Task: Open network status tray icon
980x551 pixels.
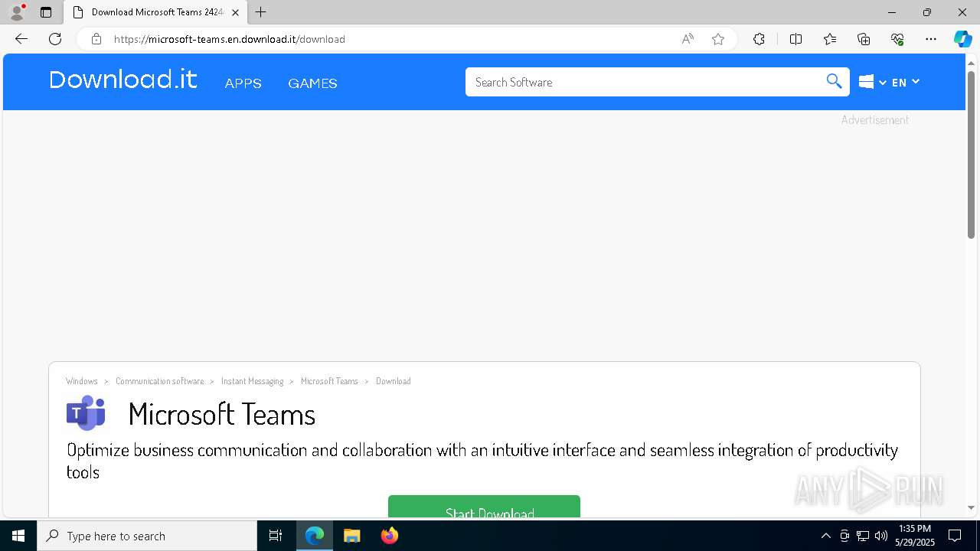Action: coord(863,536)
